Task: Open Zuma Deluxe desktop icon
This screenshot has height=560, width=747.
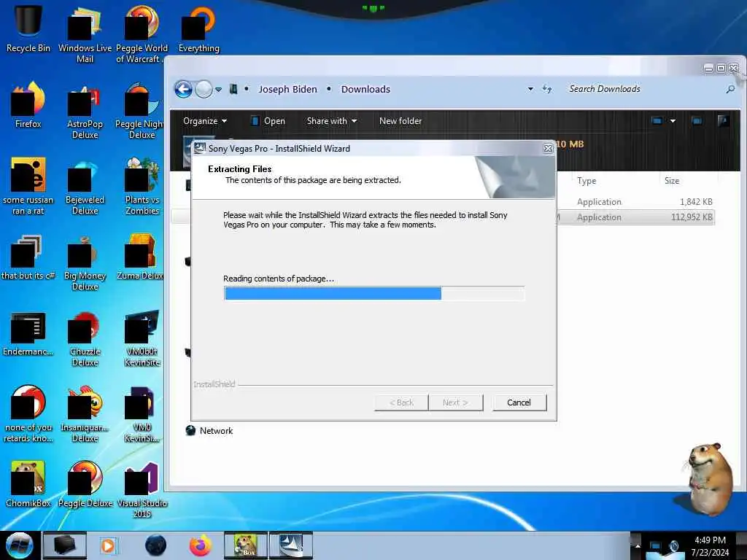Action: (142, 257)
